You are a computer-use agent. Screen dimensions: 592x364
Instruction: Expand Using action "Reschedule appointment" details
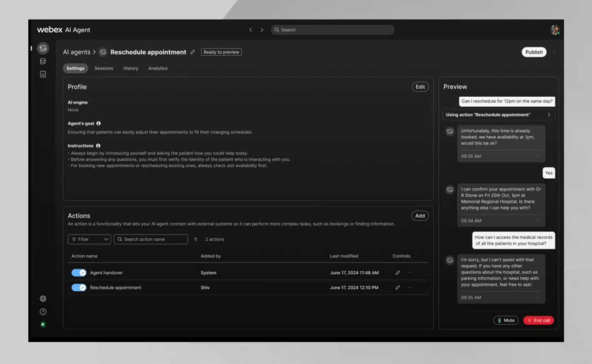click(499, 115)
